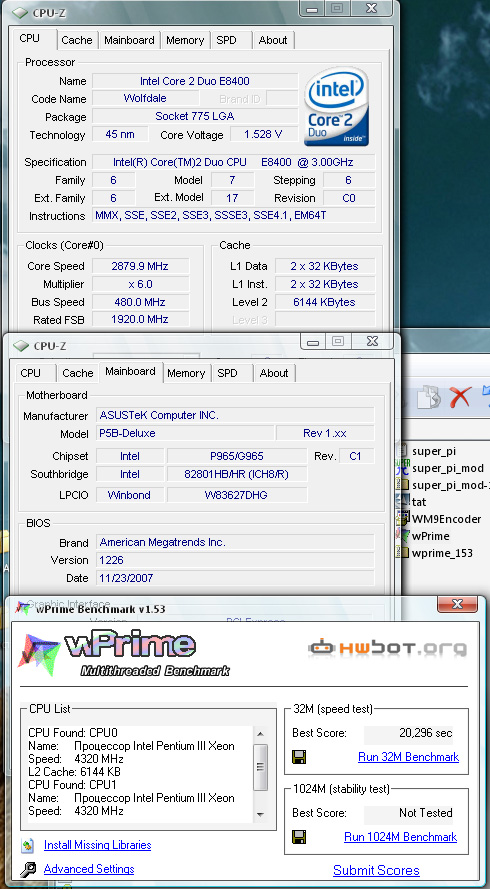
Task: Click Instructions field listing MMX, SSE
Action: point(233,215)
